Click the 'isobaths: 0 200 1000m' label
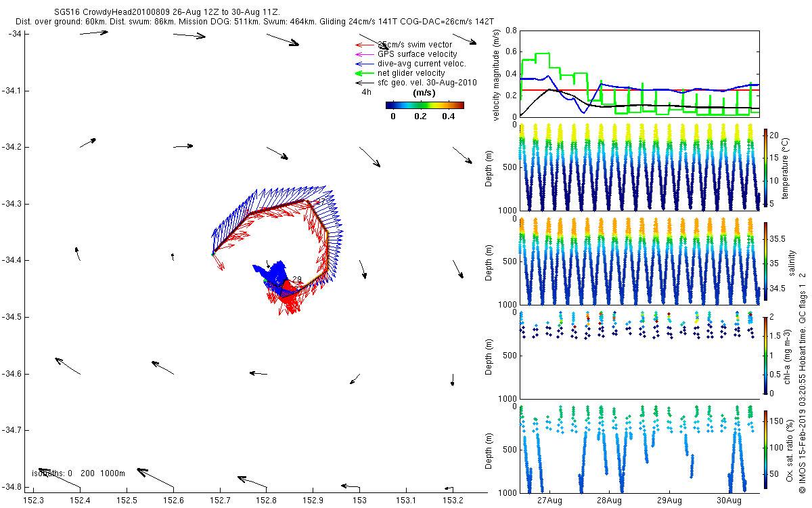This screenshot has width=812, height=508. (78, 473)
